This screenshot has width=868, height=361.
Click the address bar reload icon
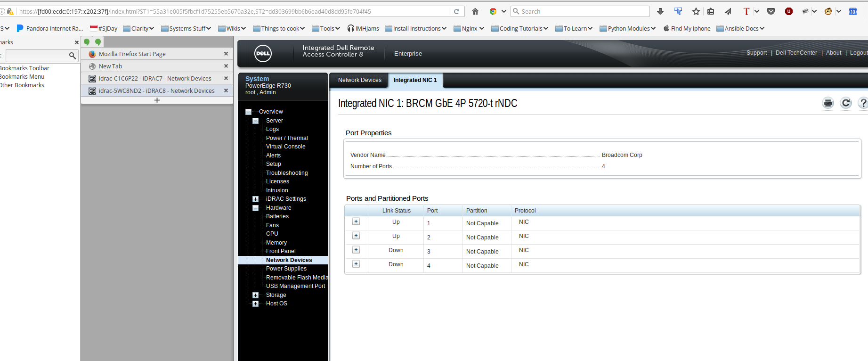(x=456, y=11)
